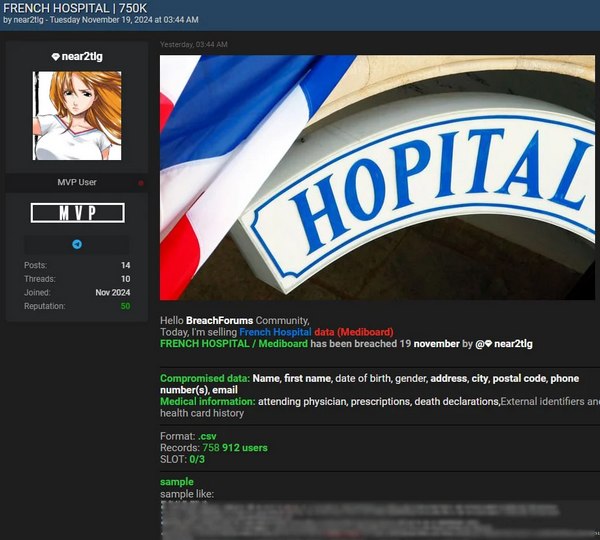Click the Joined date Nov 2024
The image size is (600, 540).
pos(113,292)
